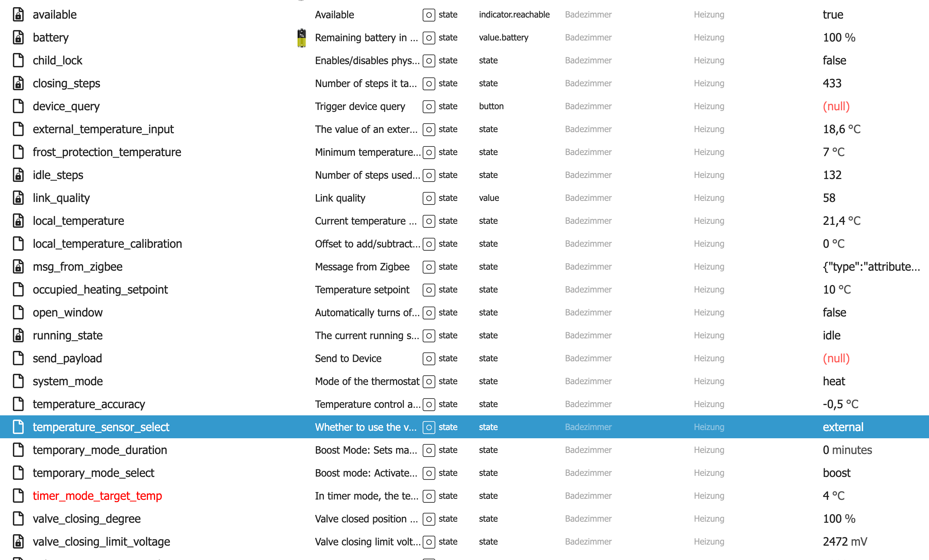Select the occupied_heating_setpoint object
The height and width of the screenshot is (560, 929).
(x=100, y=289)
